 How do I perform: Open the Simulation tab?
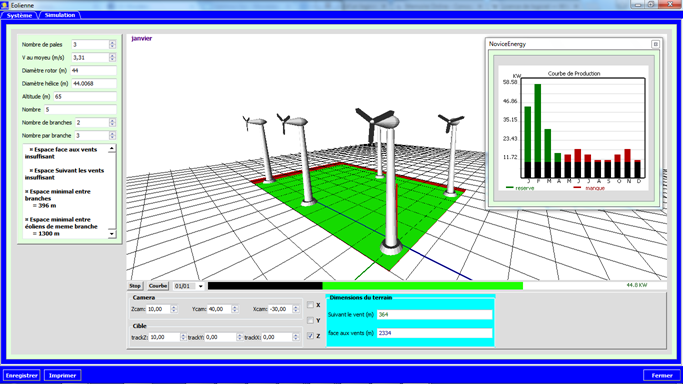click(x=60, y=15)
